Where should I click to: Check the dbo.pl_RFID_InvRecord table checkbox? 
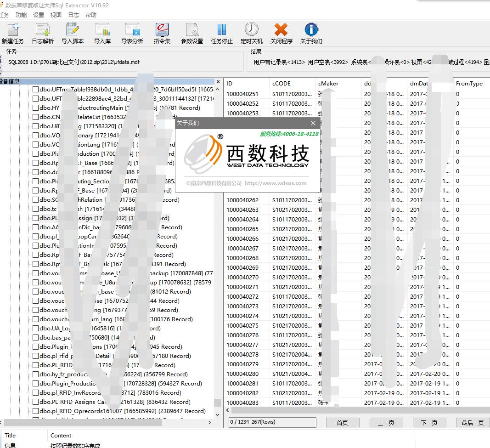pyautogui.click(x=36, y=393)
